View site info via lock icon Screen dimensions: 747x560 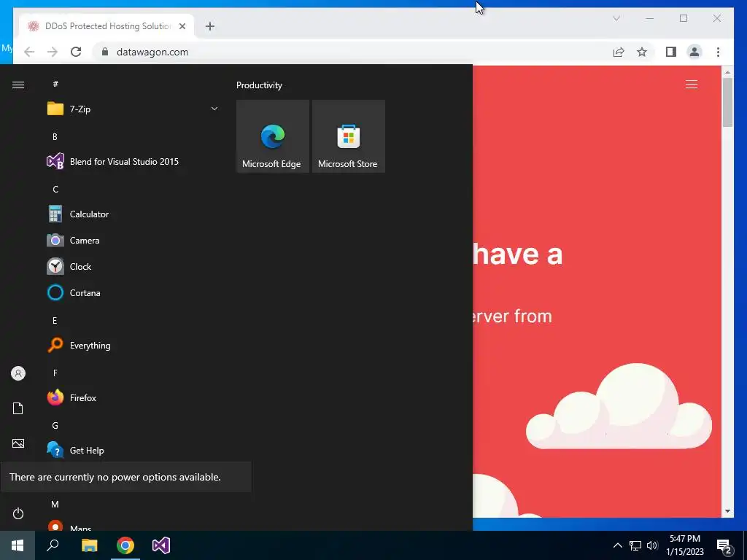coord(105,52)
